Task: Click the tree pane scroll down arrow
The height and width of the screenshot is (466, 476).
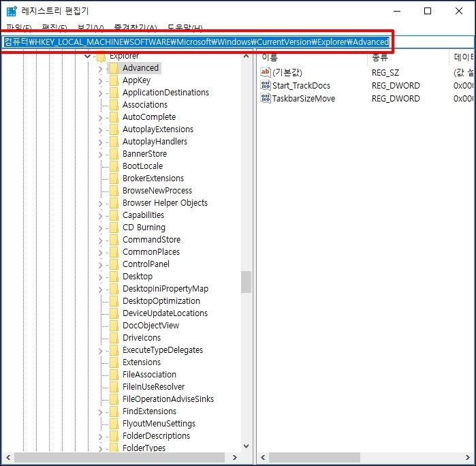Action: (247, 446)
